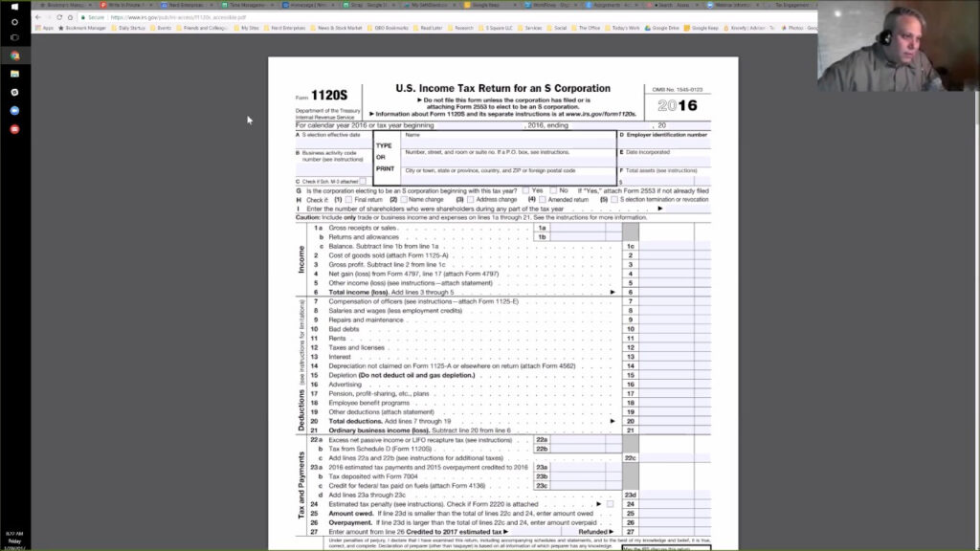980x551 pixels.
Task: Open the News & Stock Market bookmark folder
Action: (x=337, y=28)
